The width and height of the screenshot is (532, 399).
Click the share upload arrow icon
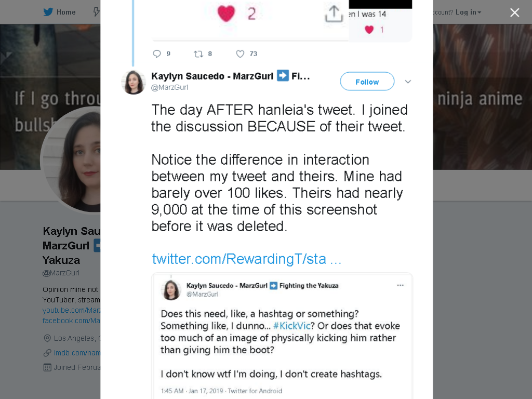[334, 14]
